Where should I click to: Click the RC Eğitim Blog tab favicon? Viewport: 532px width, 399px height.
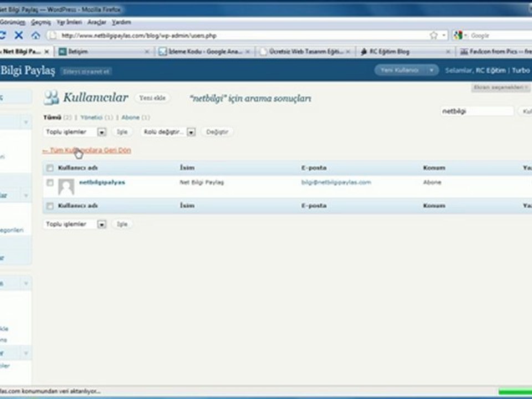[x=364, y=52]
